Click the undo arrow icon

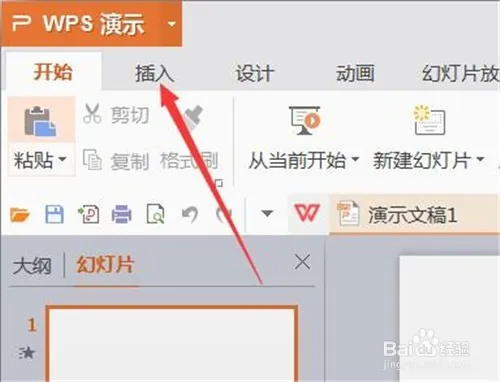[x=190, y=214]
